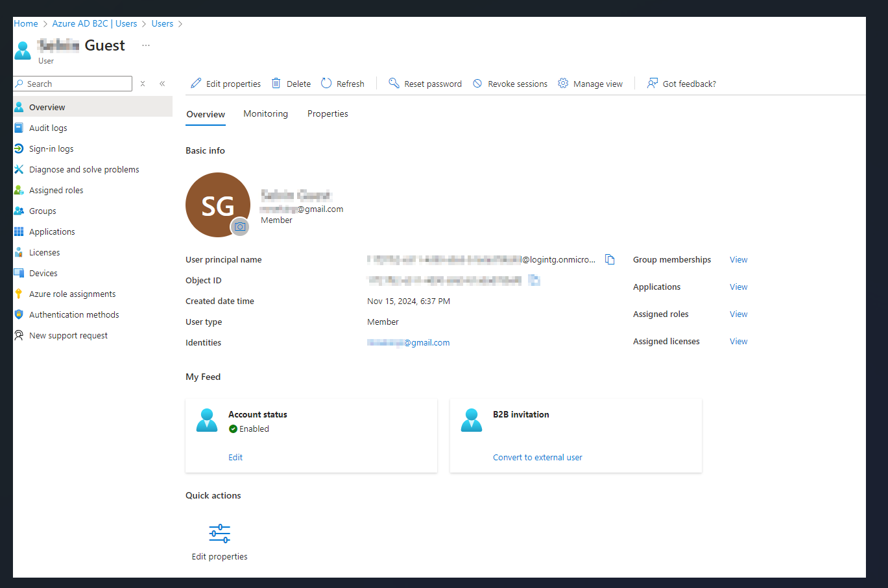
Task: Copy the Object ID with its copy icon
Action: [534, 280]
